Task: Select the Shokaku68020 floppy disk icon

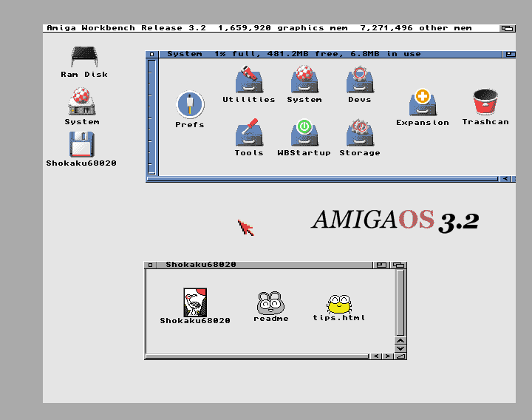Action: [81, 149]
